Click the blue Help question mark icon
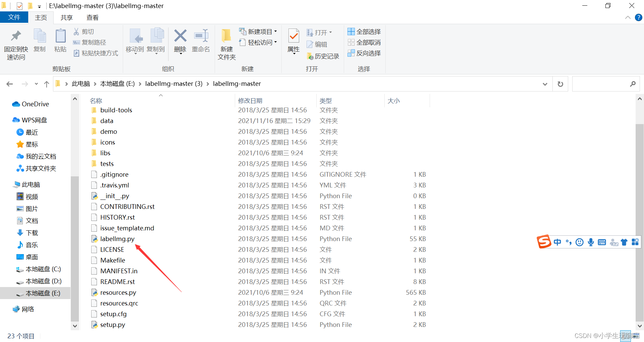Screen dimensions: 644x342 click(638, 17)
